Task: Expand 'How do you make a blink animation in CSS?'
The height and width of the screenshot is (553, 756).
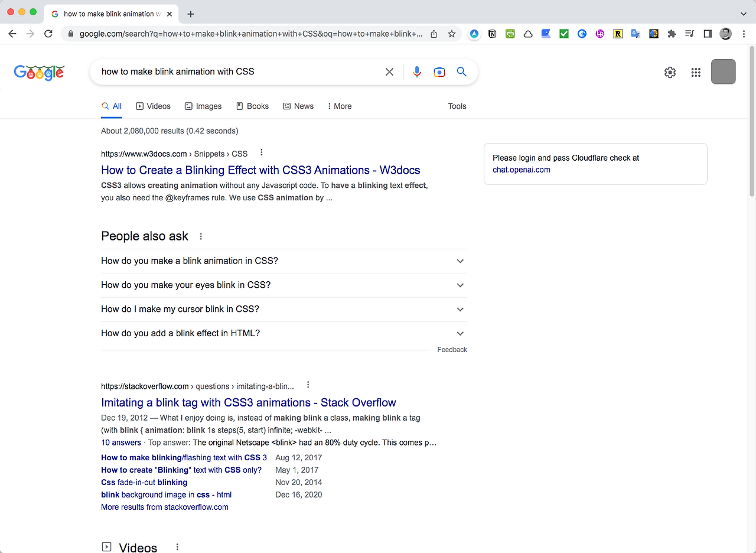Action: (284, 261)
